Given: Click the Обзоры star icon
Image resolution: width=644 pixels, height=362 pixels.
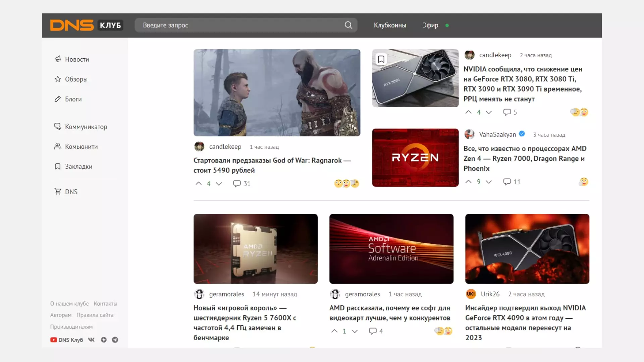Looking at the screenshot, I should click(x=58, y=79).
